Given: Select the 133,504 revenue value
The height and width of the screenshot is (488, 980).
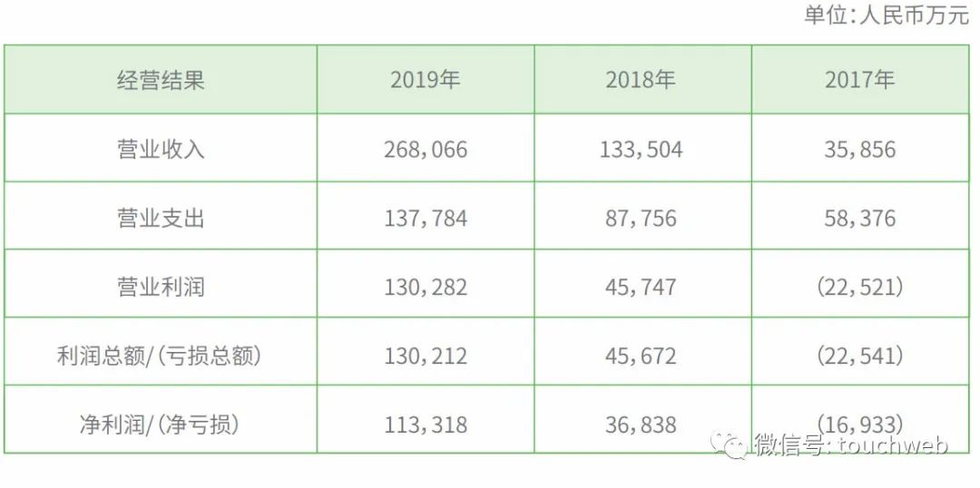Looking at the screenshot, I should coord(641,149).
